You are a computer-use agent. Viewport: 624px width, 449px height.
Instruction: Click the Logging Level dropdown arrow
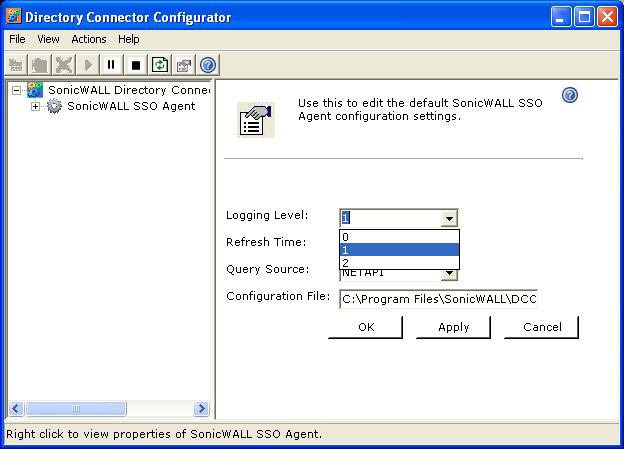449,218
